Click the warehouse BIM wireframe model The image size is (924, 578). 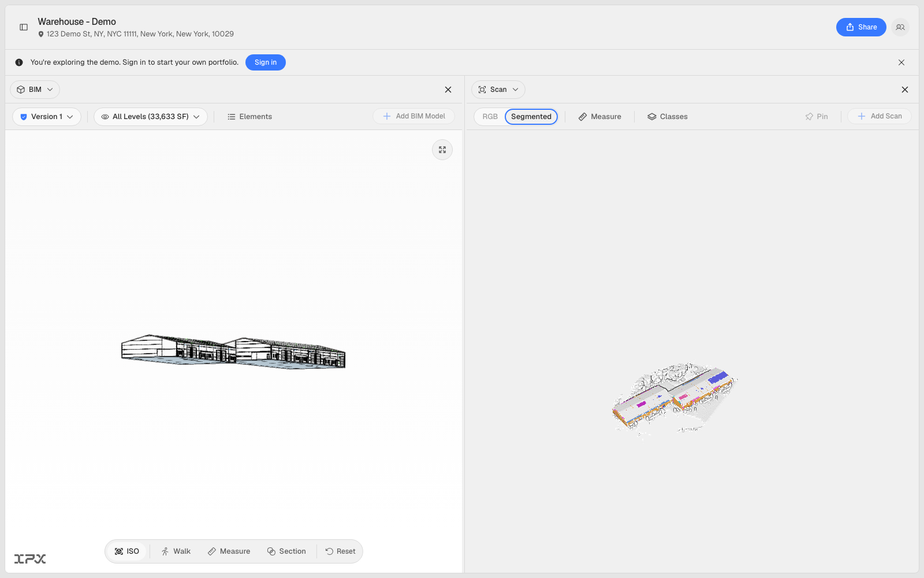[x=233, y=351]
